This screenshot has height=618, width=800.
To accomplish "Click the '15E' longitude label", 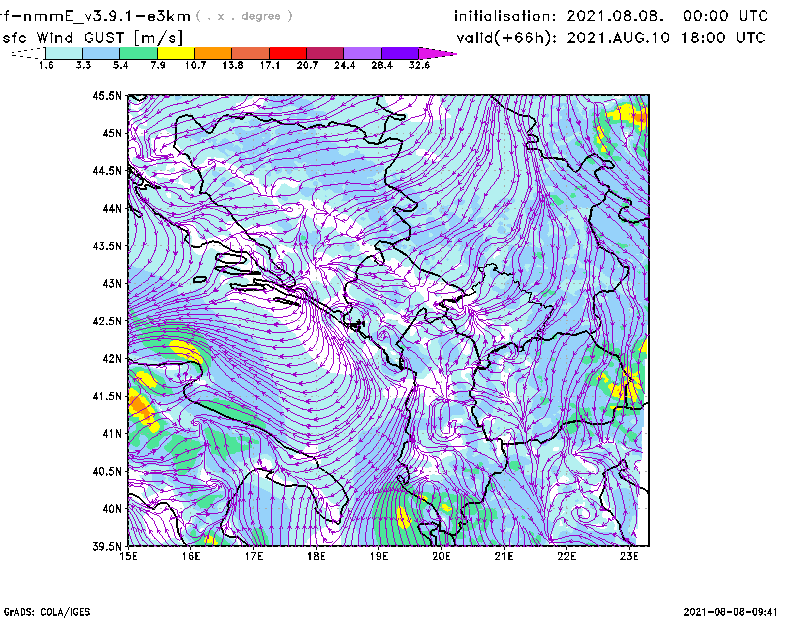I will [x=128, y=556].
